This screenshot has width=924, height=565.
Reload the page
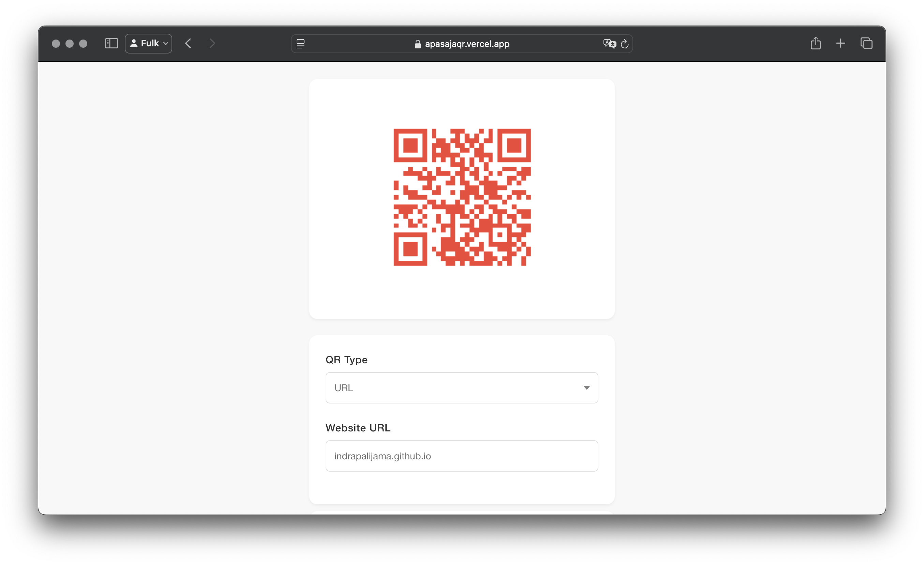tap(624, 44)
